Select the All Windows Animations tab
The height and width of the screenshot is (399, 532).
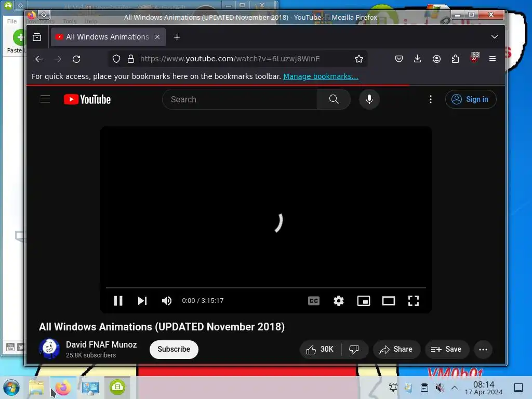[108, 37]
